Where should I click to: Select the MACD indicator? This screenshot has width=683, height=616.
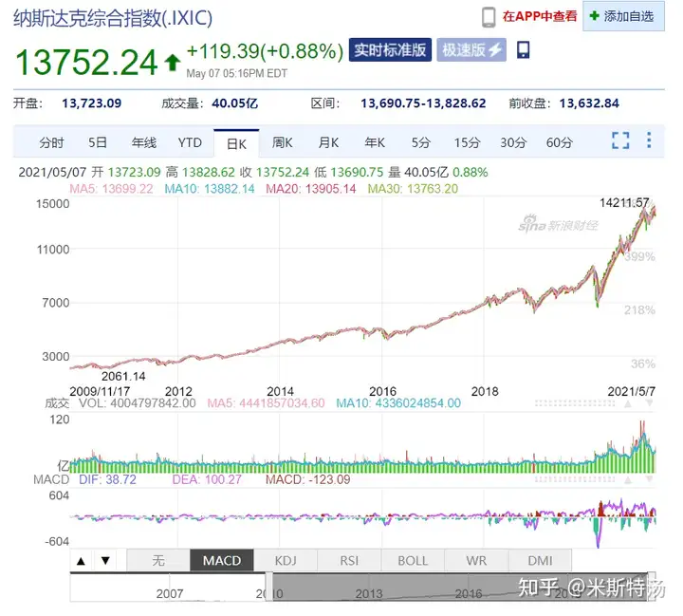click(222, 560)
